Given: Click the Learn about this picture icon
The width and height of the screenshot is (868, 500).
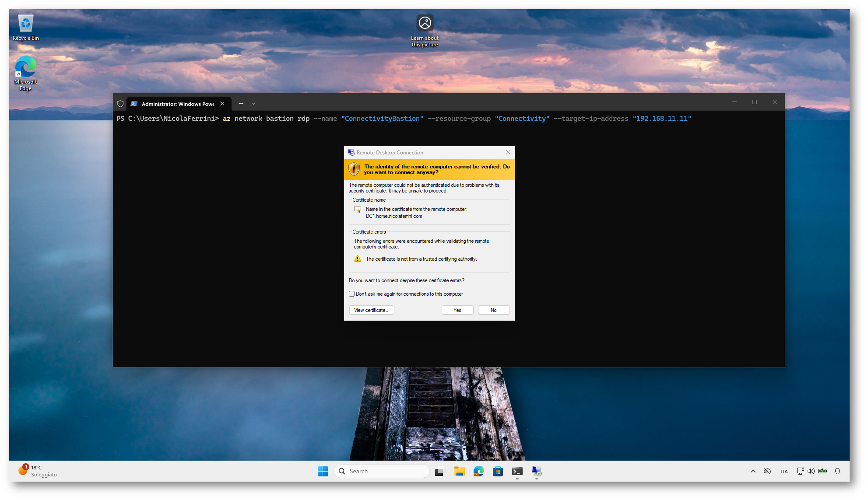Looking at the screenshot, I should point(425,23).
